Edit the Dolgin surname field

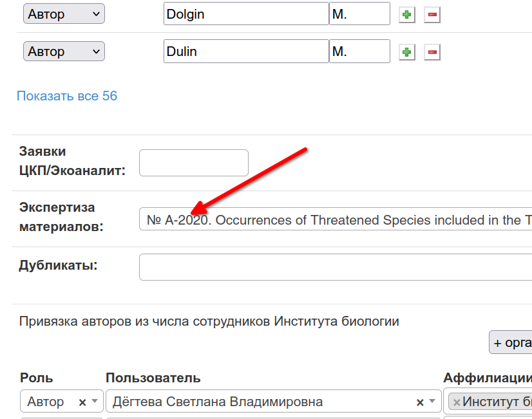point(246,14)
